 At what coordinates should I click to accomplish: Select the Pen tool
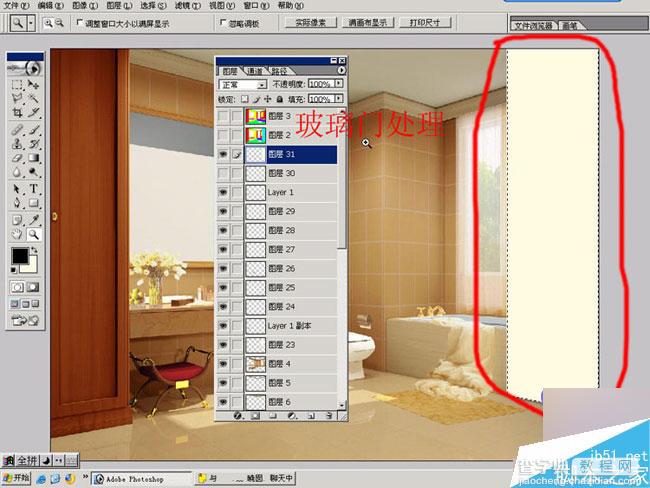(17, 203)
